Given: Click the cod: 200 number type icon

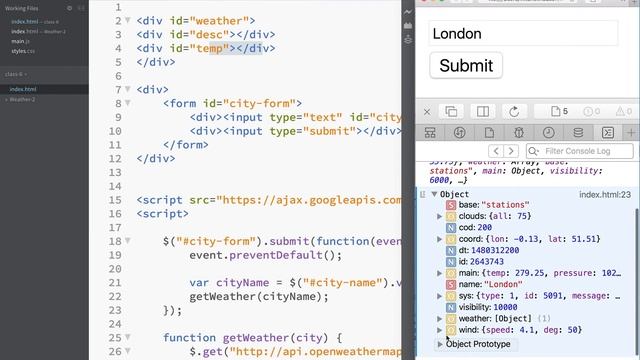Looking at the screenshot, I should (x=451, y=228).
